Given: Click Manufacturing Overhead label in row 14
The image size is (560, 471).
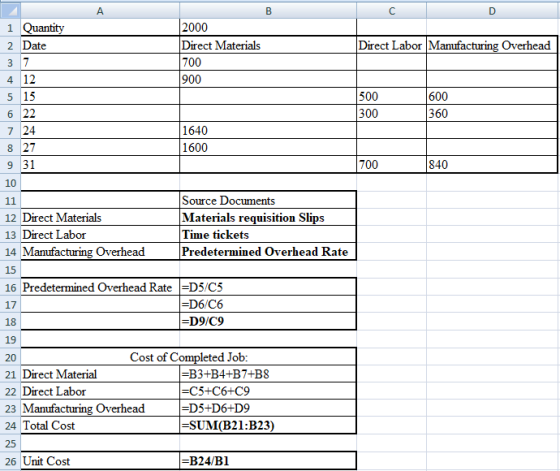Looking at the screenshot, I should coord(100,252).
